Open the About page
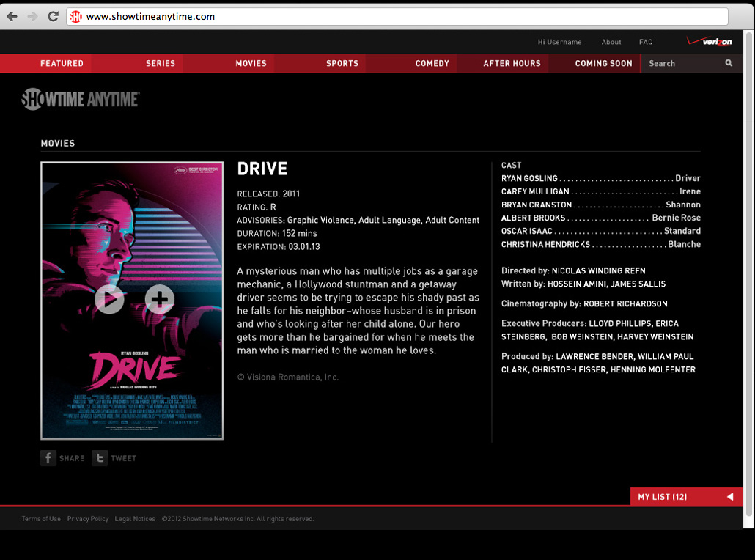Image resolution: width=755 pixels, height=560 pixels. pyautogui.click(x=611, y=42)
